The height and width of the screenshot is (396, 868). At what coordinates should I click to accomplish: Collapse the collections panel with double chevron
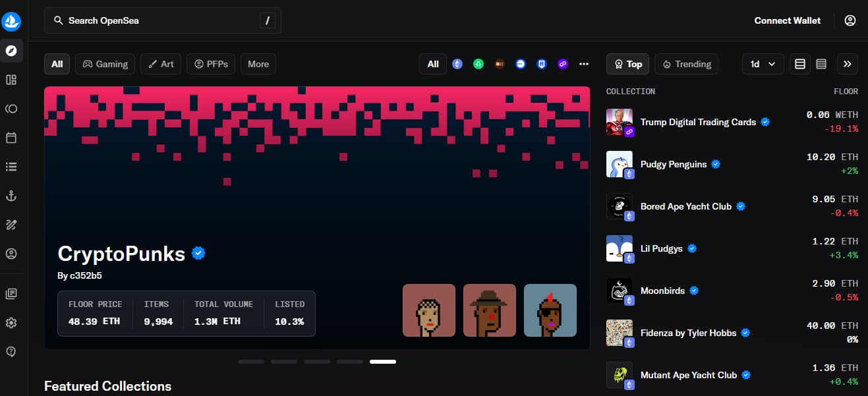pyautogui.click(x=848, y=64)
